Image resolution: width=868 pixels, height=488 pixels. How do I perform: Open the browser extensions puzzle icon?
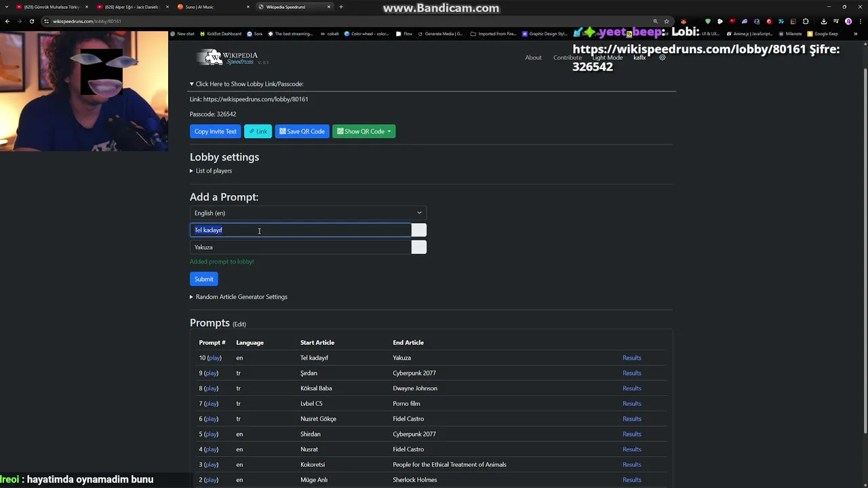point(806,21)
